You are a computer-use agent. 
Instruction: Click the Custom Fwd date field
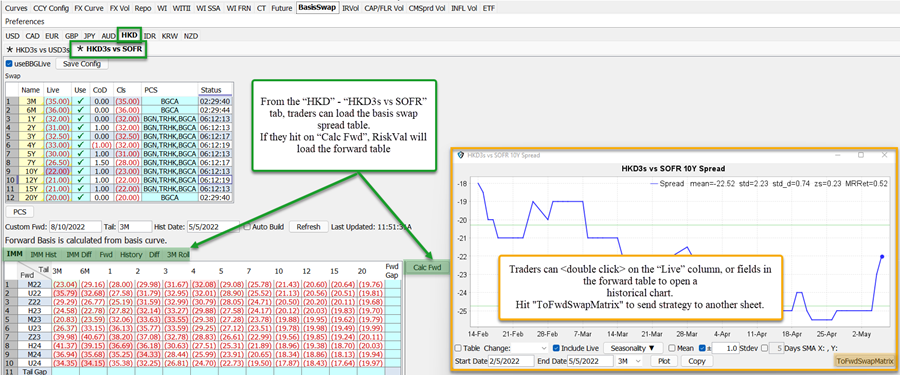pyautogui.click(x=75, y=227)
